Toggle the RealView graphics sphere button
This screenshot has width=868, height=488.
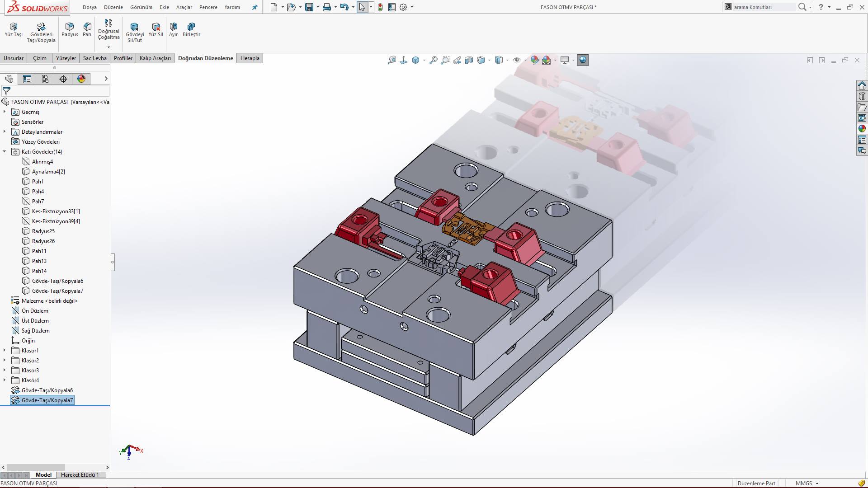(x=583, y=60)
